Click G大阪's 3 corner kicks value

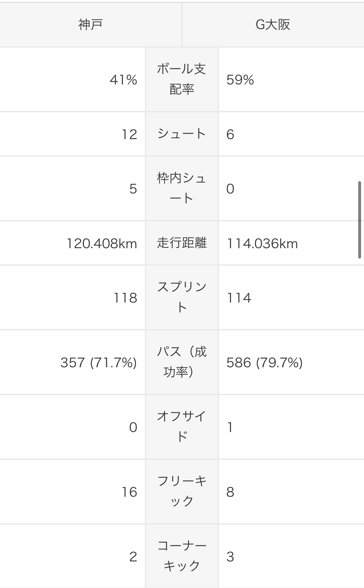tap(230, 557)
